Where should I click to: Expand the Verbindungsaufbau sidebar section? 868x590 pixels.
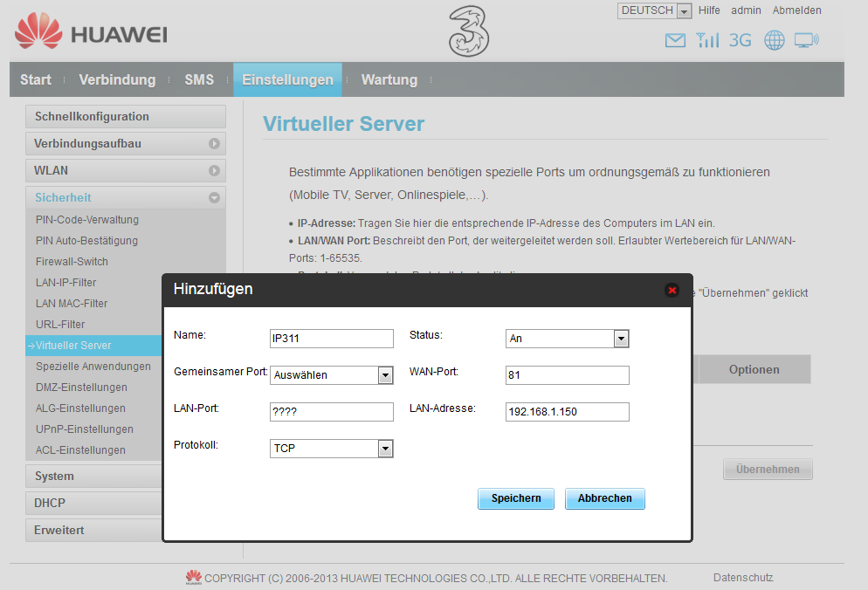pyautogui.click(x=125, y=143)
